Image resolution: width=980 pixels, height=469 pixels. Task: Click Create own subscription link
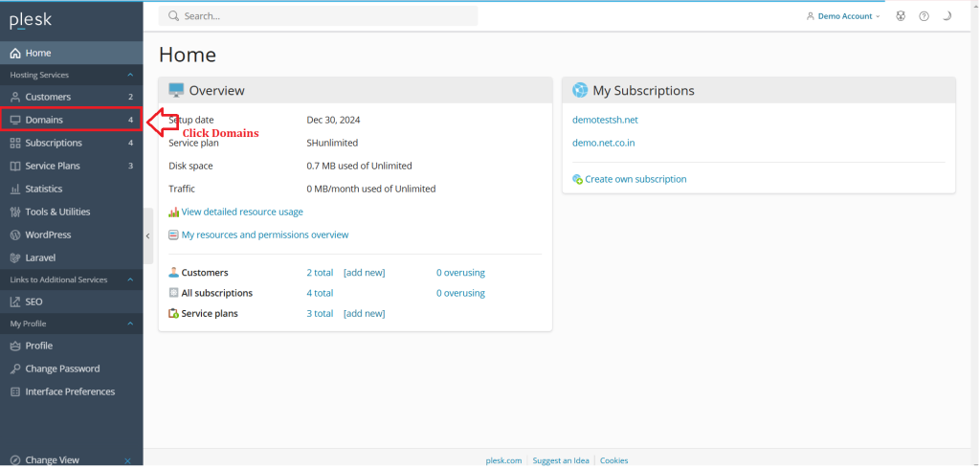[635, 180]
